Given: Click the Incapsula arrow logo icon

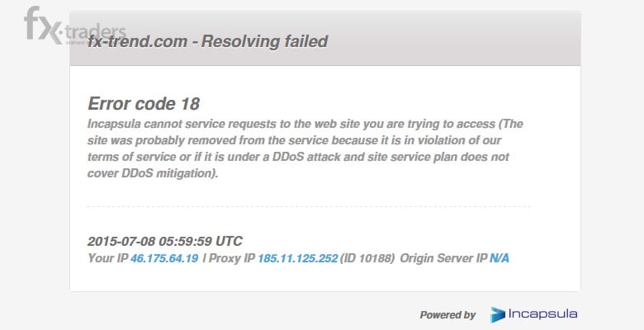Looking at the screenshot, I should [x=498, y=315].
